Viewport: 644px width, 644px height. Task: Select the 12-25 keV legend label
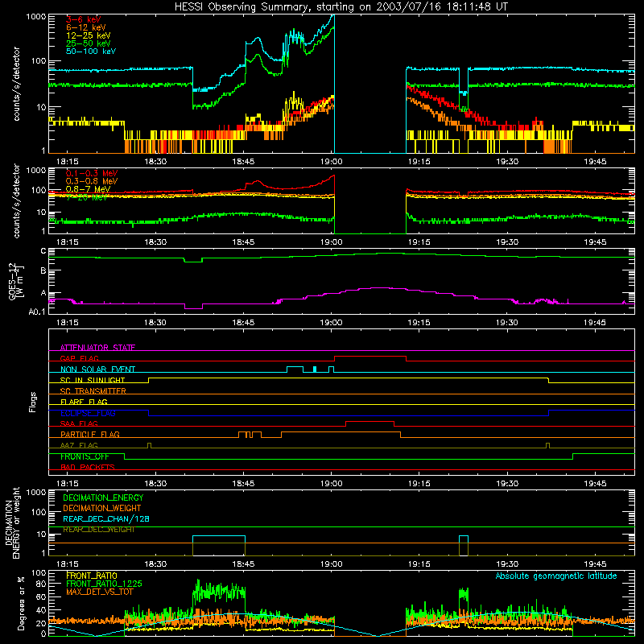click(x=89, y=35)
